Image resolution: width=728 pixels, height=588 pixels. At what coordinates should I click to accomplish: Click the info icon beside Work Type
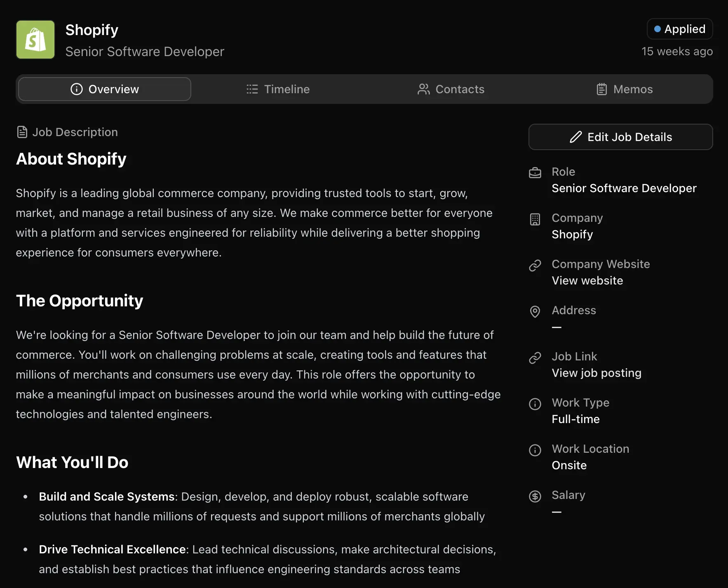point(535,404)
